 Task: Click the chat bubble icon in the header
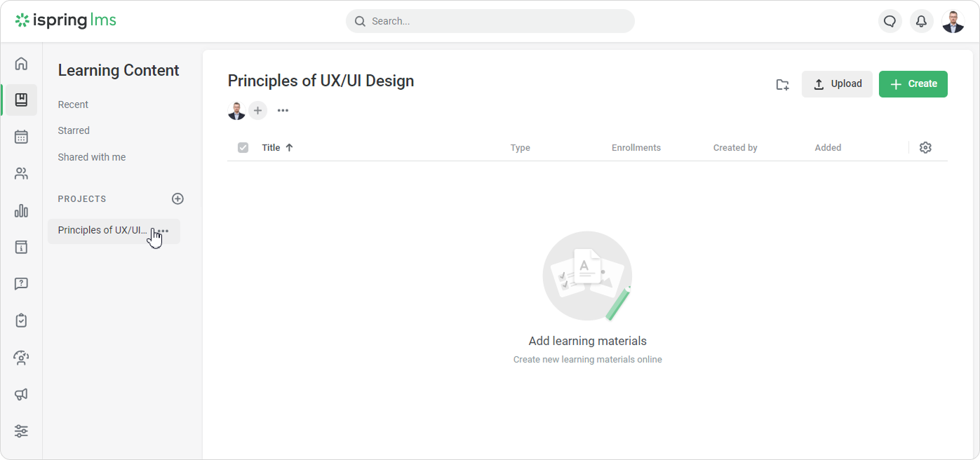pyautogui.click(x=890, y=21)
